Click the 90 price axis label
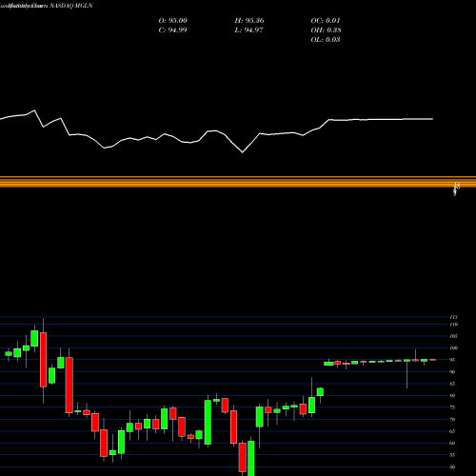Image resolution: width=476 pixels, height=476 pixels. tap(452, 372)
